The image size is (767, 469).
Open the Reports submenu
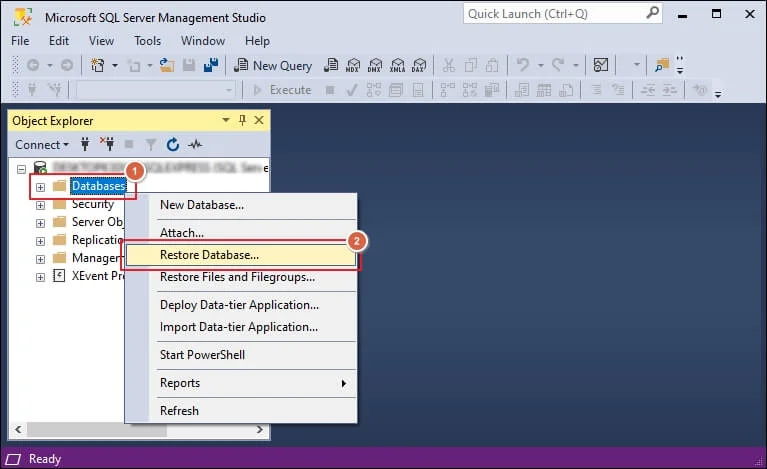click(x=242, y=383)
